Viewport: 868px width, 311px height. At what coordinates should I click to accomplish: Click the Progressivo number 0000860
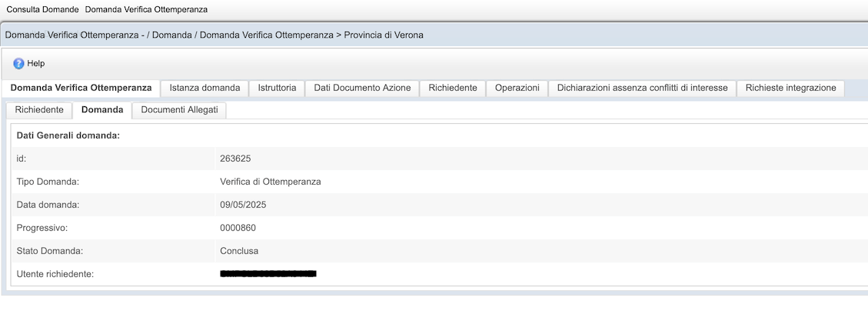pyautogui.click(x=238, y=228)
